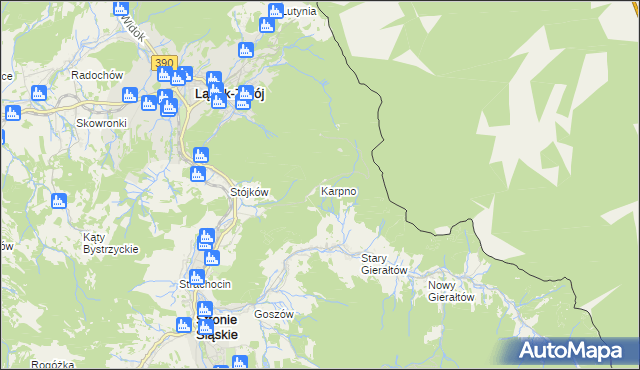The width and height of the screenshot is (640, 370).
Task: Select the Karpno village label
Action: coord(339,191)
